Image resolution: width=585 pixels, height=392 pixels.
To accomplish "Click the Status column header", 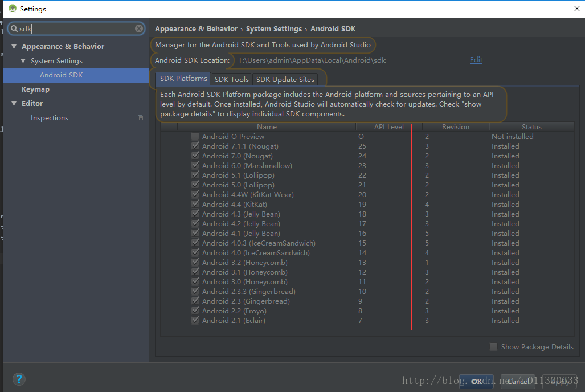I will 531,127.
